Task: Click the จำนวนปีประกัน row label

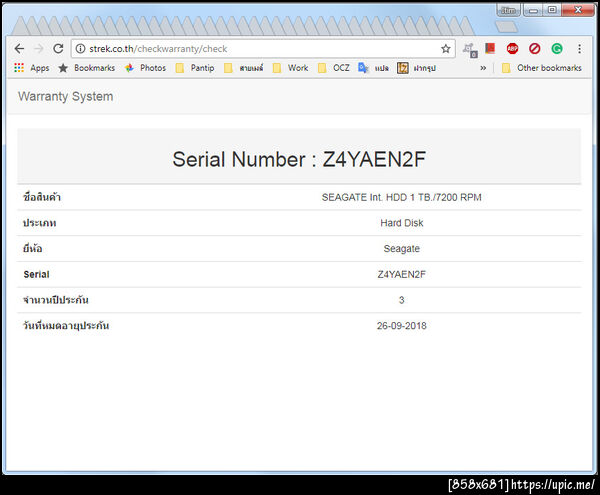Action: point(56,300)
